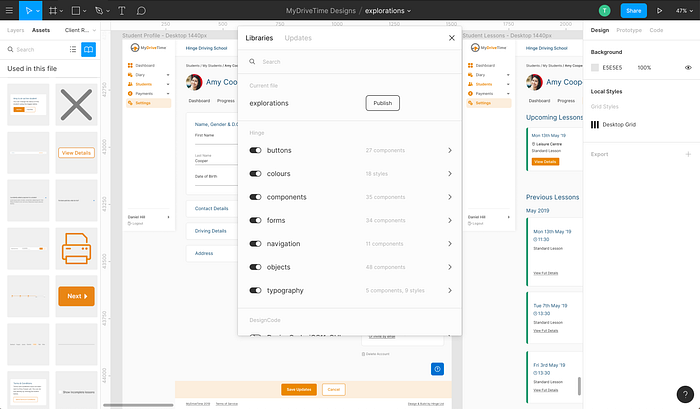The height and width of the screenshot is (409, 700).
Task: Switch assets to list view icon
Action: coord(73,49)
